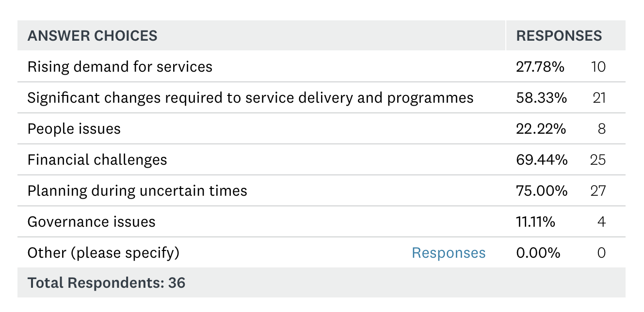
Task: Select the Financial challenges row
Action: coord(322,159)
